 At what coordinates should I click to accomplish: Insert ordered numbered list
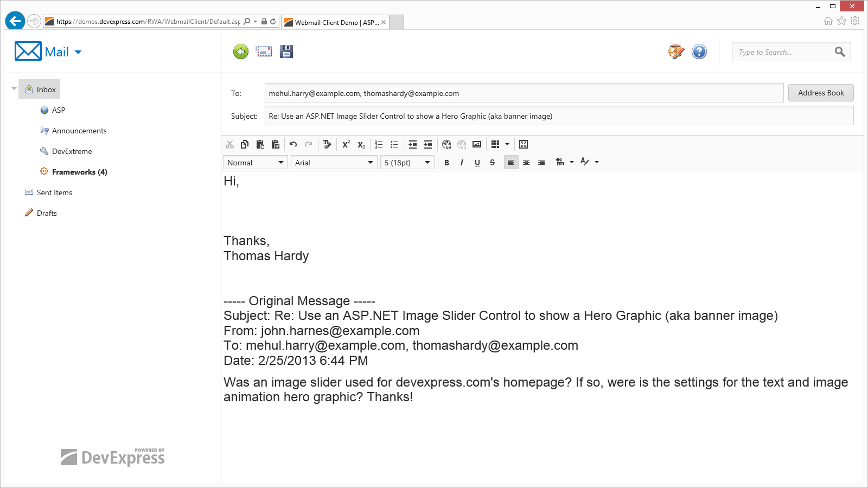[x=379, y=144]
